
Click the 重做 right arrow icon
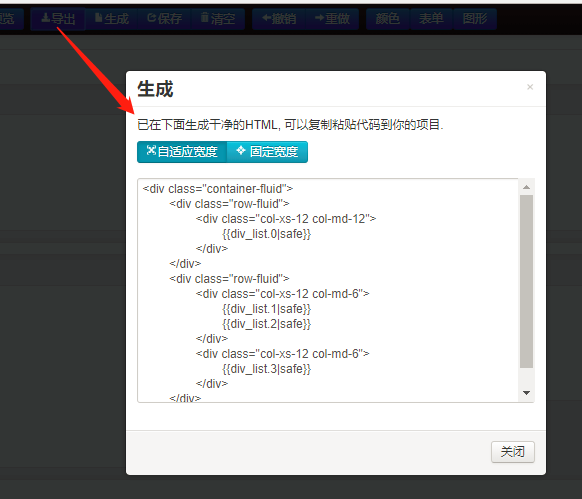click(319, 18)
